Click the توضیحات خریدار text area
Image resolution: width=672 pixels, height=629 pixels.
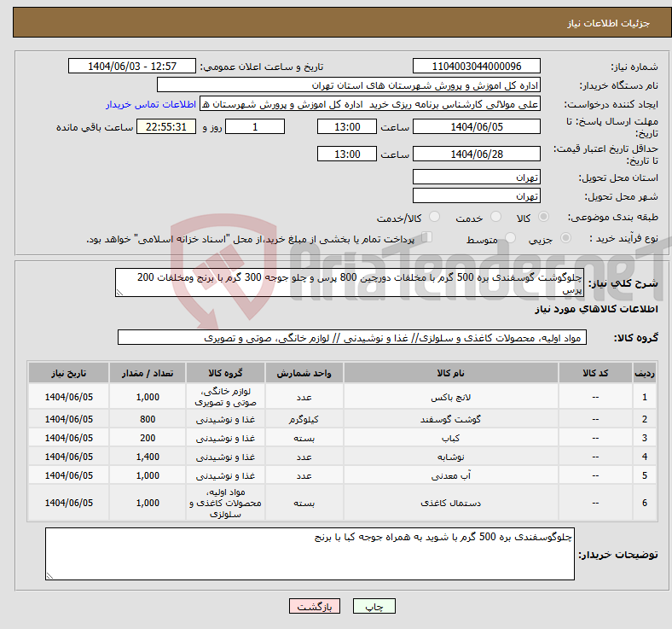click(310, 554)
